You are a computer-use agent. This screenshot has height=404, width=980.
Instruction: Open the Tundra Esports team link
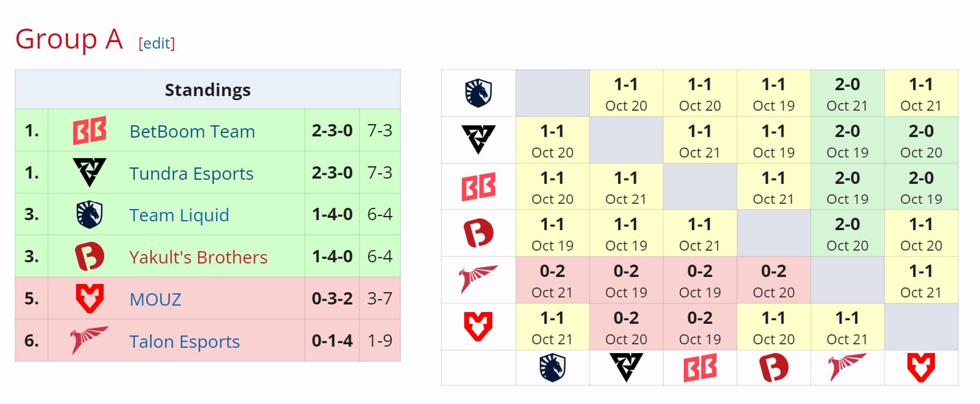[191, 173]
